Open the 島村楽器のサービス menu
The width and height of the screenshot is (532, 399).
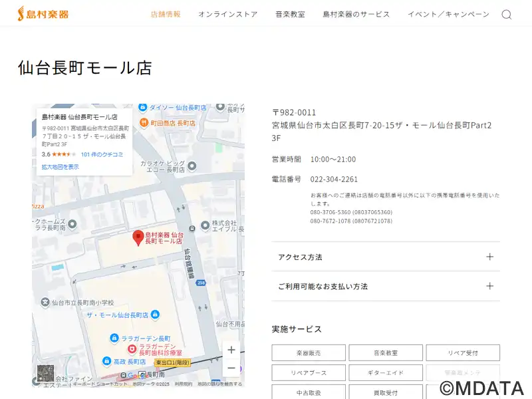pyautogui.click(x=356, y=14)
